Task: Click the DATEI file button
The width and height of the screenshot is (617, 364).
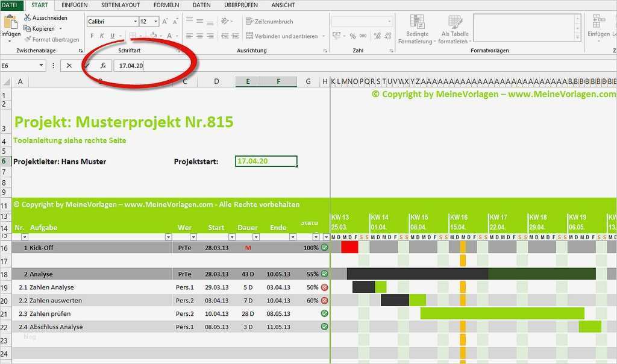Action: (x=11, y=5)
